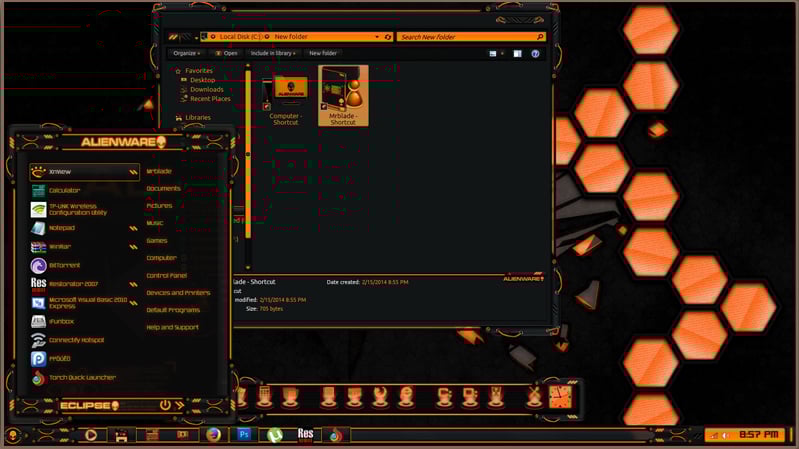
Task: Click the Alienware start orb
Action: pyautogui.click(x=13, y=436)
